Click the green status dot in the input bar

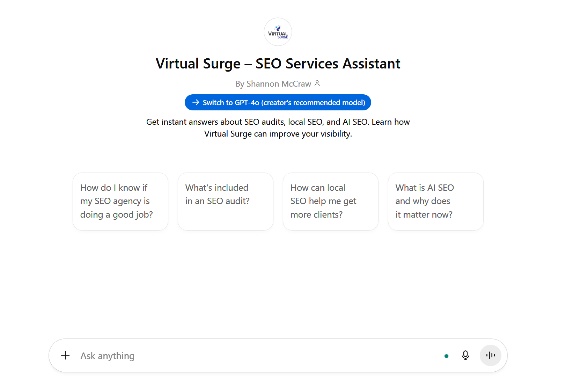(446, 356)
